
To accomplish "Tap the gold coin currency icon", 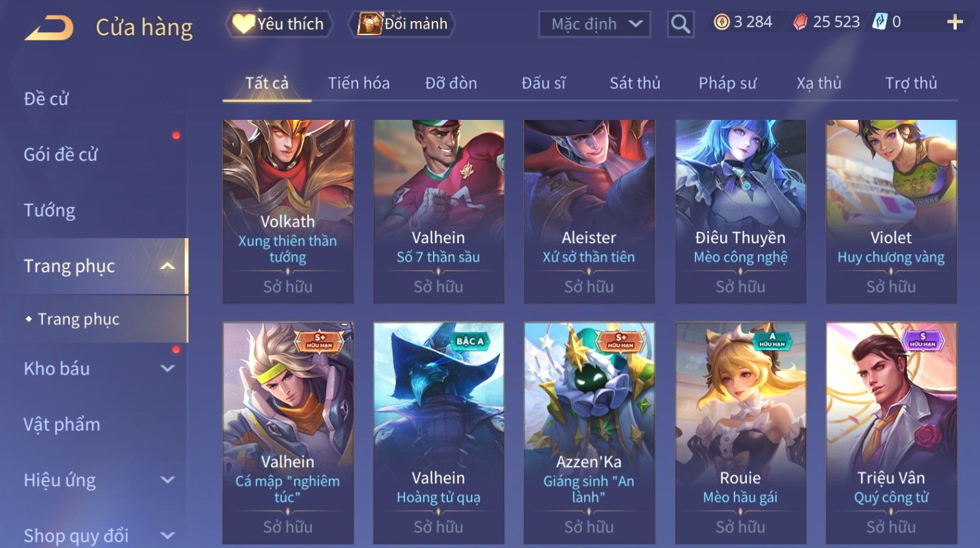I will (721, 22).
